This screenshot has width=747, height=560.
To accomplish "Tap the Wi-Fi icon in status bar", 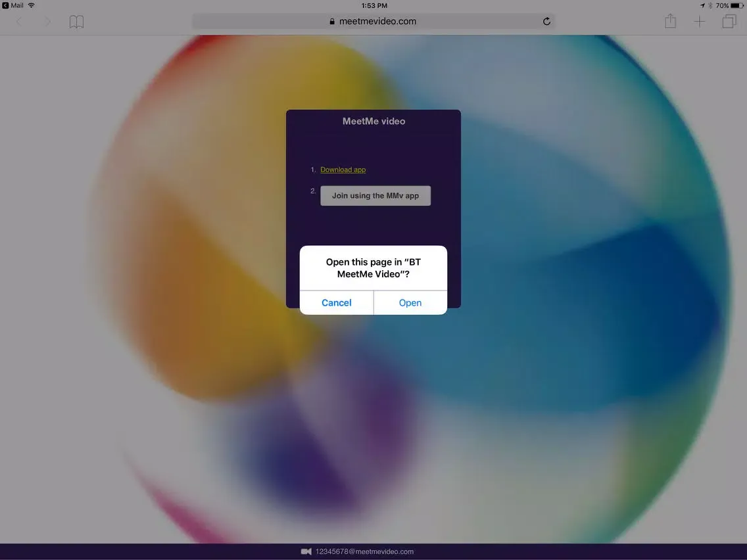I will pos(32,5).
